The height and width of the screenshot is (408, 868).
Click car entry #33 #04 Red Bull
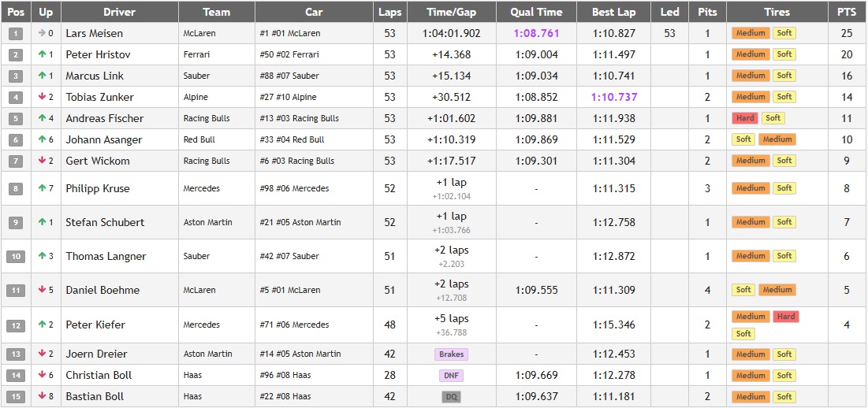click(x=292, y=139)
